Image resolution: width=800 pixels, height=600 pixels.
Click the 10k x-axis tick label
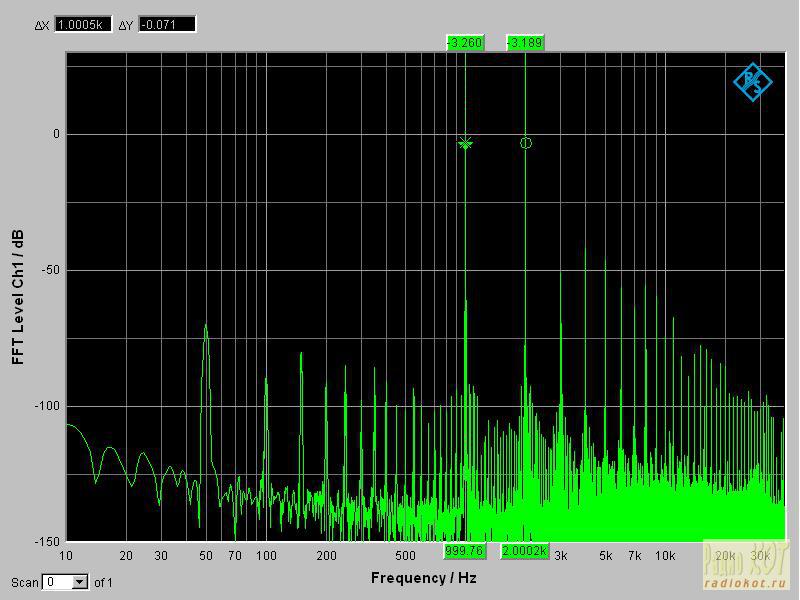[x=665, y=556]
